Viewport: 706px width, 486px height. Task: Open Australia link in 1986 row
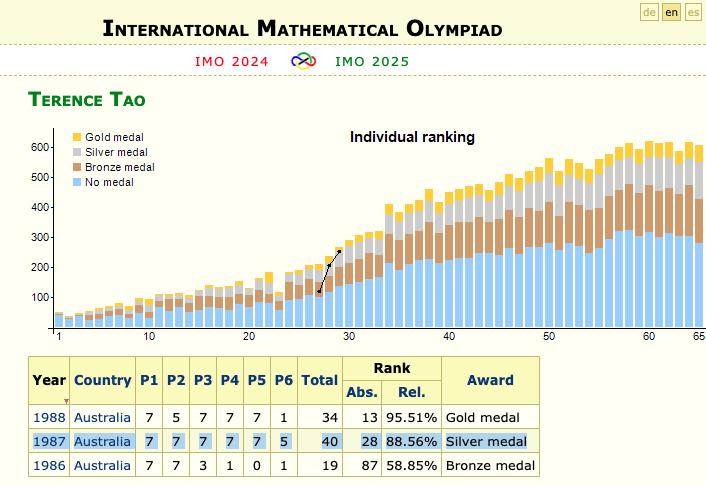102,465
